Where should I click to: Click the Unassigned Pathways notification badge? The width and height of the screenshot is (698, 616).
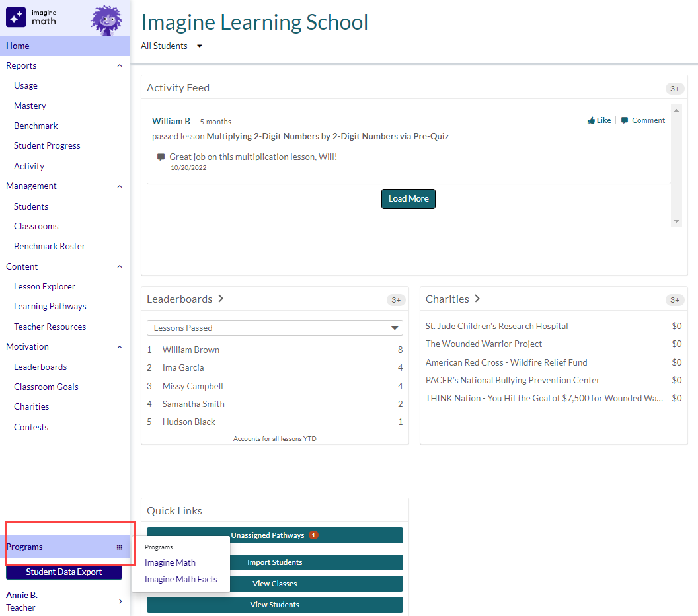313,535
